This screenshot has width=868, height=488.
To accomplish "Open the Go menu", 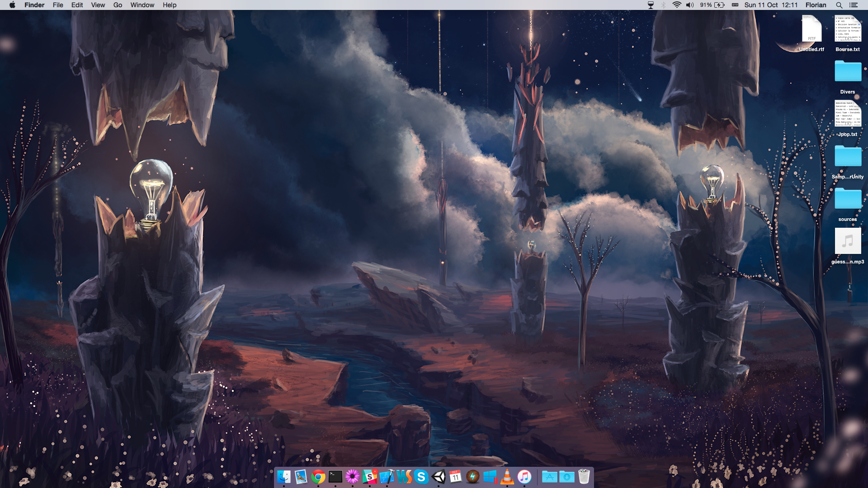I will coord(118,5).
